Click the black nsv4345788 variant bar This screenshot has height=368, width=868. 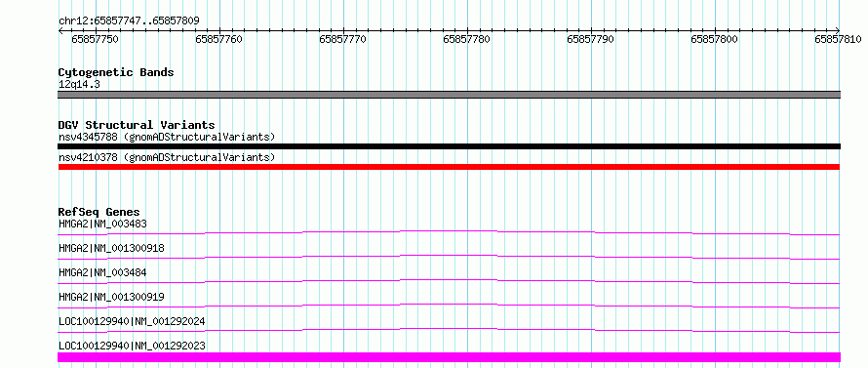point(449,146)
